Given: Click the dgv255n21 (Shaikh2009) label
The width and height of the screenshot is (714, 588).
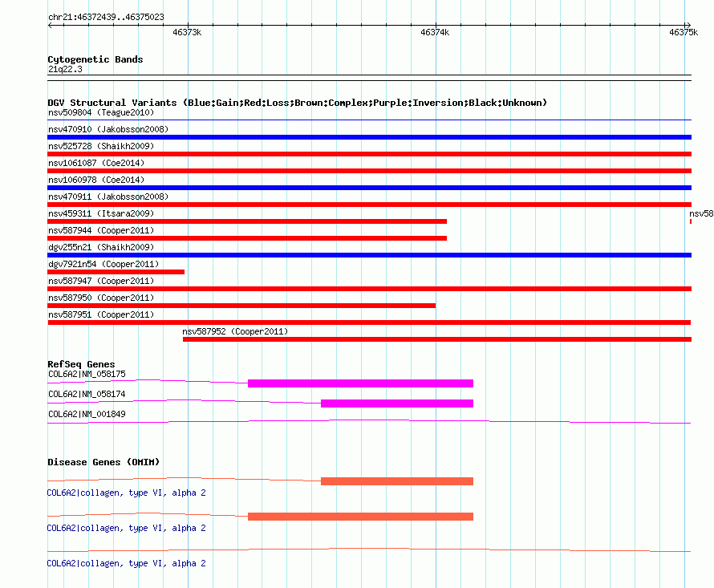Looking at the screenshot, I should [x=101, y=247].
